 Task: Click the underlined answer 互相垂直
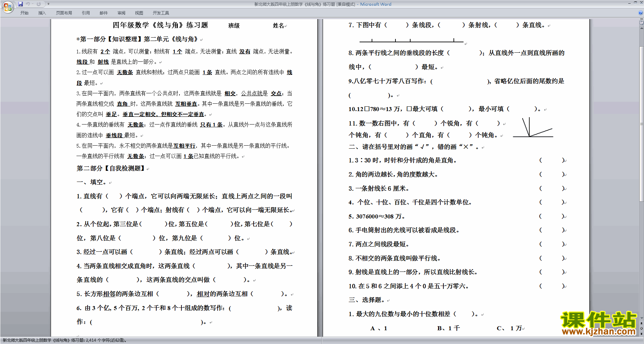click(186, 104)
